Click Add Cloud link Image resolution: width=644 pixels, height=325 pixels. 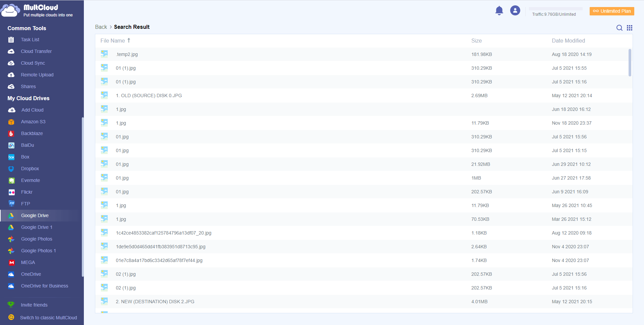pos(33,110)
